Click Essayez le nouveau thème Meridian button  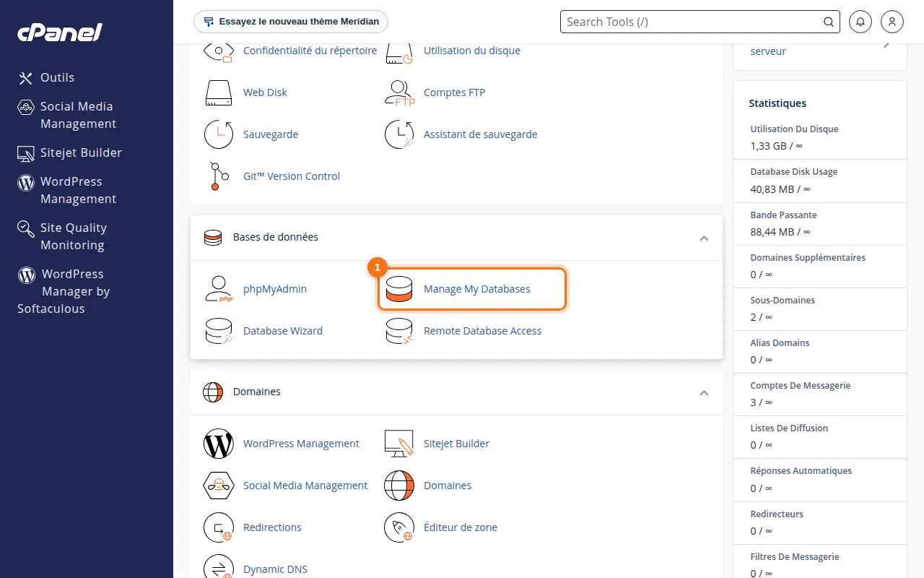pyautogui.click(x=291, y=22)
